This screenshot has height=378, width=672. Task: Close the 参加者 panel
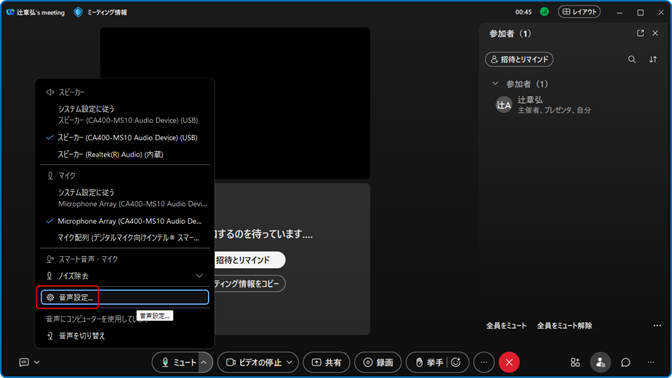tap(655, 33)
